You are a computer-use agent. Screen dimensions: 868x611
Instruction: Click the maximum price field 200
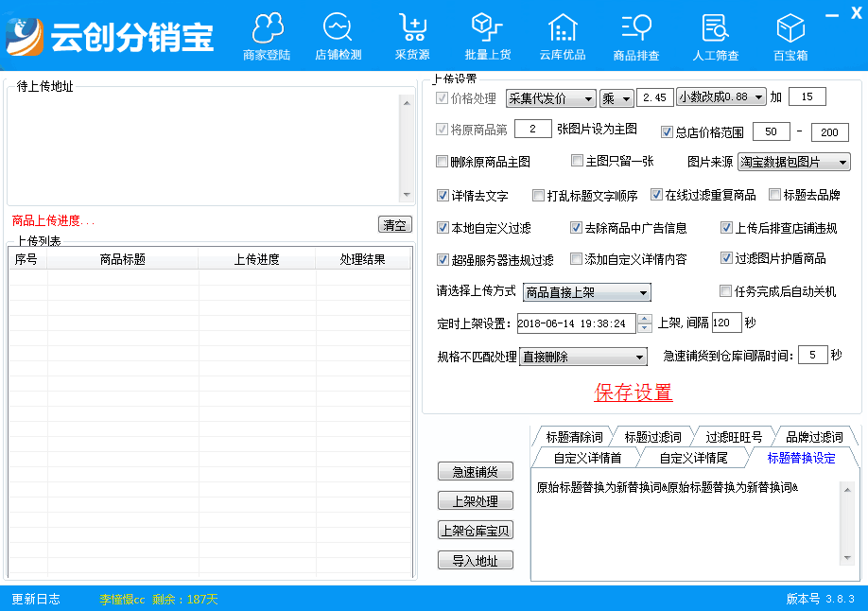point(829,132)
